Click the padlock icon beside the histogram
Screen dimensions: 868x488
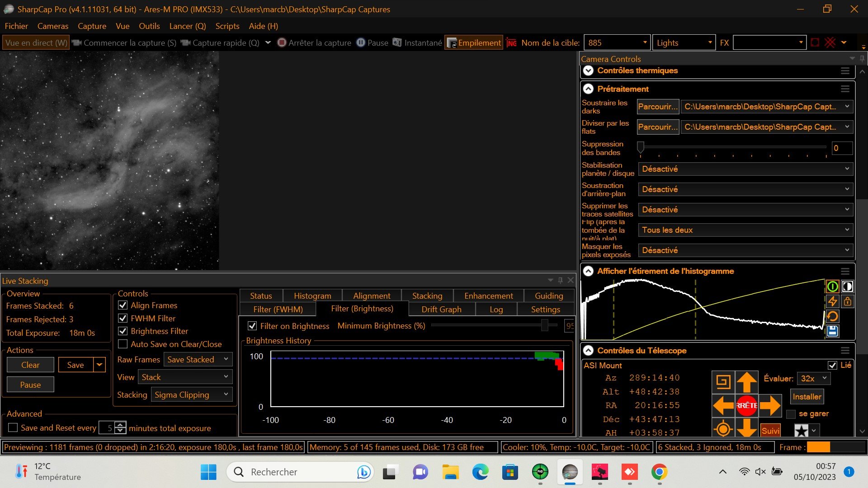(x=847, y=301)
